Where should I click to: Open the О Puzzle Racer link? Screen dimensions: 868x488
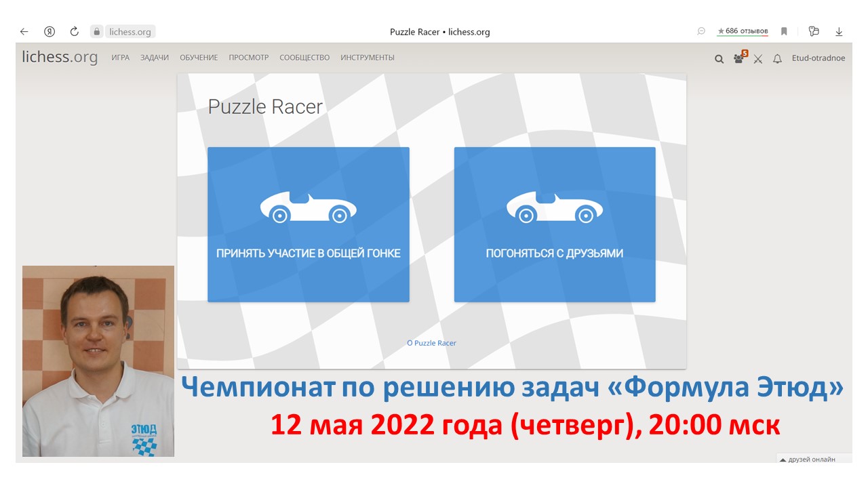[431, 343]
